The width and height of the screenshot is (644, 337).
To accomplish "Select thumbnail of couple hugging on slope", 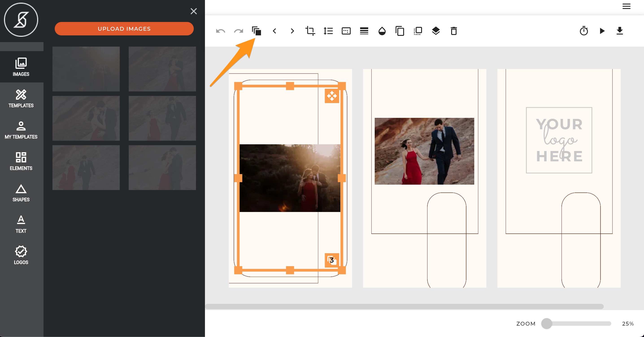I will coord(162,168).
